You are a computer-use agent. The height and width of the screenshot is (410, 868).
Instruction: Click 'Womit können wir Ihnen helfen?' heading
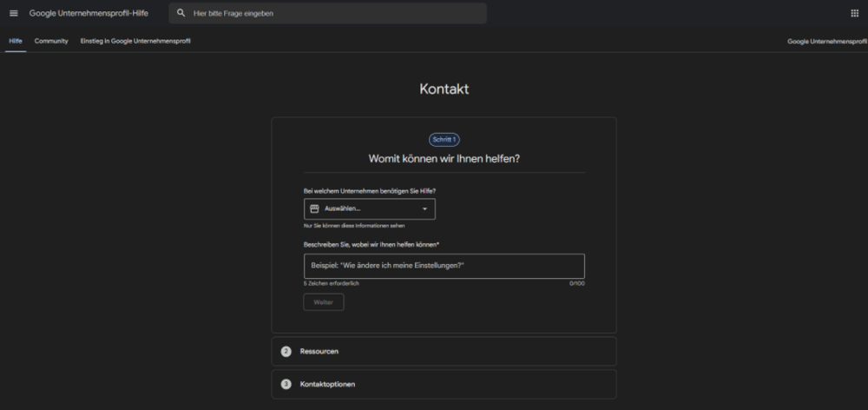[444, 159]
